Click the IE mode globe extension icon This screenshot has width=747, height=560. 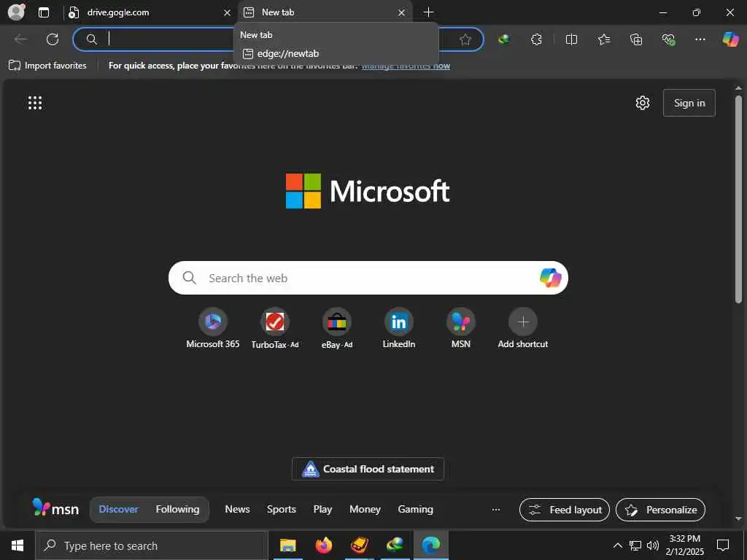(504, 39)
